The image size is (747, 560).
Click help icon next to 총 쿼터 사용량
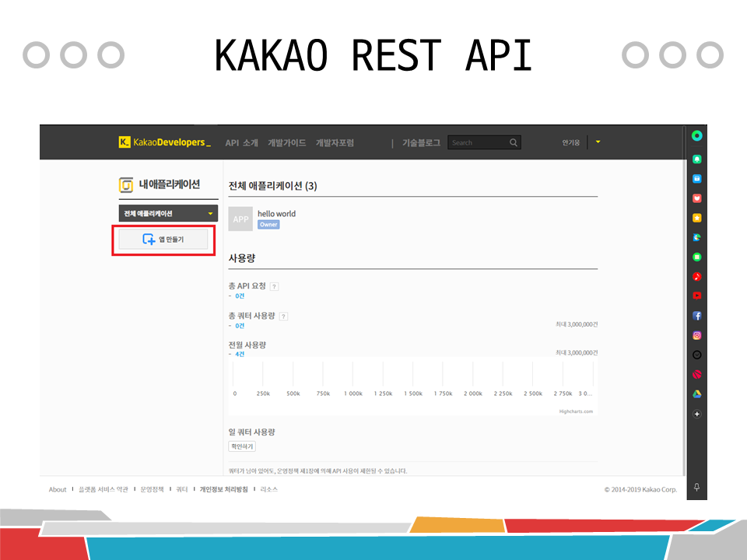283,317
